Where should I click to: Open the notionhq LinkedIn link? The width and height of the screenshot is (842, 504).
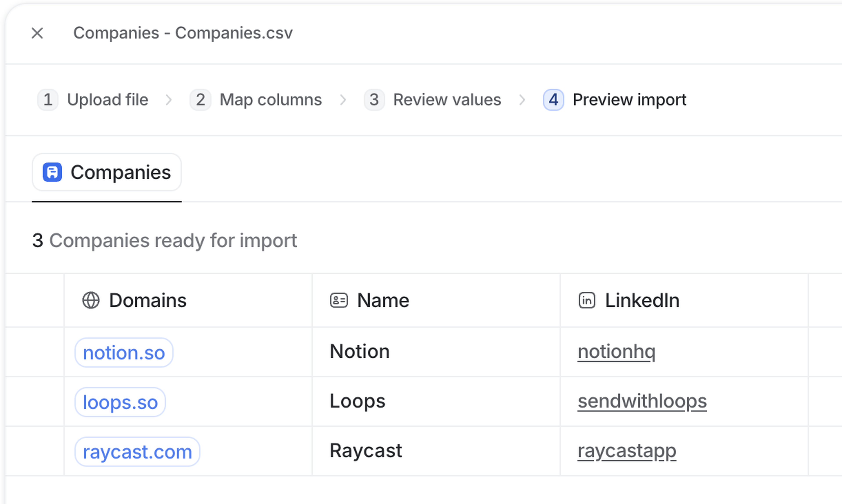pyautogui.click(x=616, y=351)
